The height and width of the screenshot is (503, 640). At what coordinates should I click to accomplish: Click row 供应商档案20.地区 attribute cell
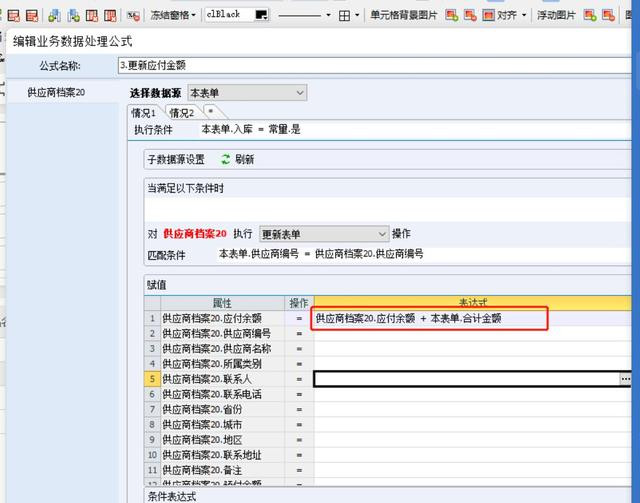(x=222, y=440)
